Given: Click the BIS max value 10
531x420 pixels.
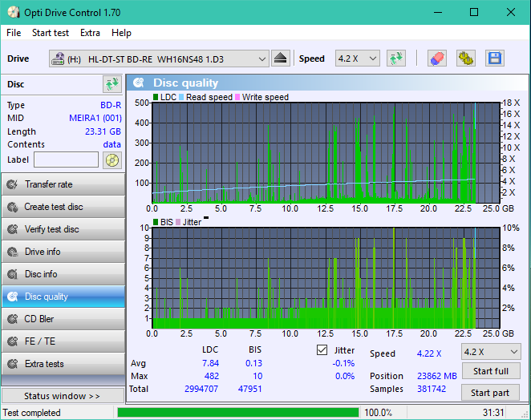Looking at the screenshot, I should pyautogui.click(x=257, y=376).
